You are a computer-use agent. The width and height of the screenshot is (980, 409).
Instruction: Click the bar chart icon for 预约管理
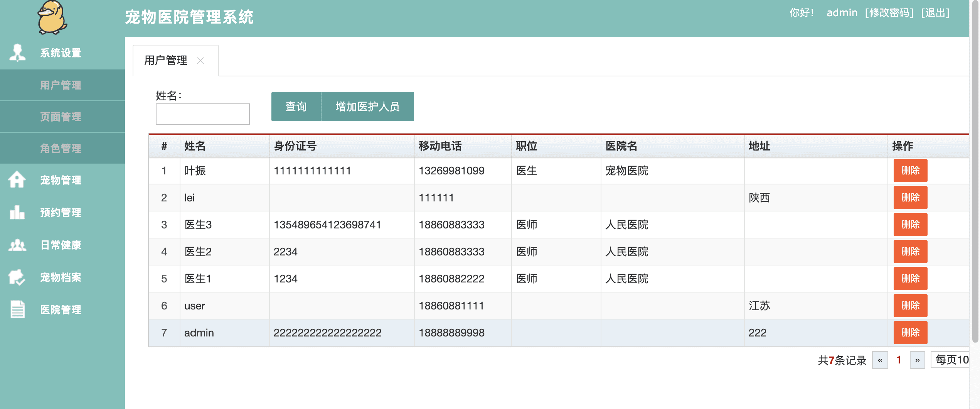pyautogui.click(x=17, y=212)
